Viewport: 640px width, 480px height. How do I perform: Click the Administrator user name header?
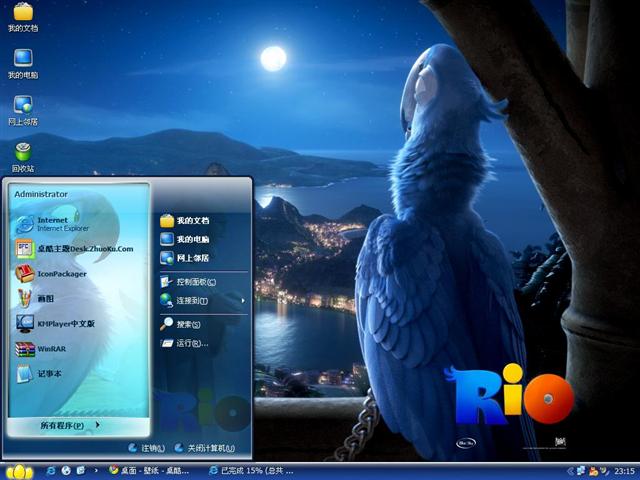click(41, 194)
